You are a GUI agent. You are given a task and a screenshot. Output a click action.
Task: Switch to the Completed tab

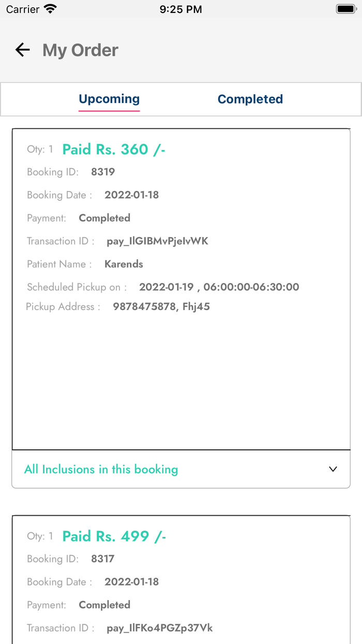(x=250, y=99)
